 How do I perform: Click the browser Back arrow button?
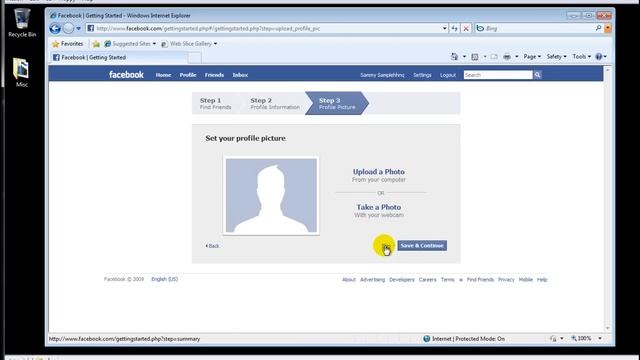click(55, 28)
